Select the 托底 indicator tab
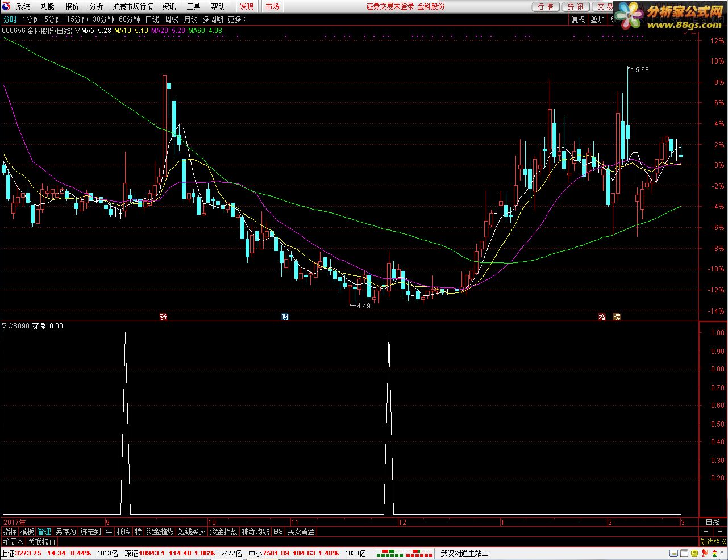The image size is (728, 560). coord(123,532)
